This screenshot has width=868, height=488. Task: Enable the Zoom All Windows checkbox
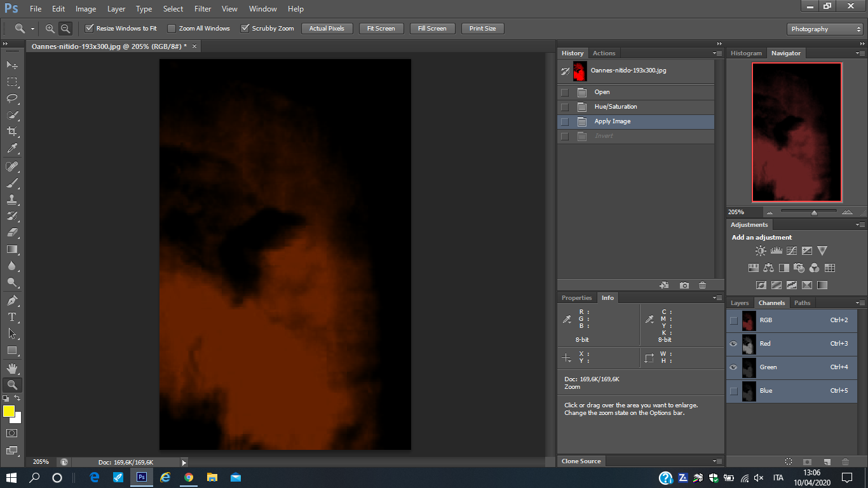click(x=172, y=29)
